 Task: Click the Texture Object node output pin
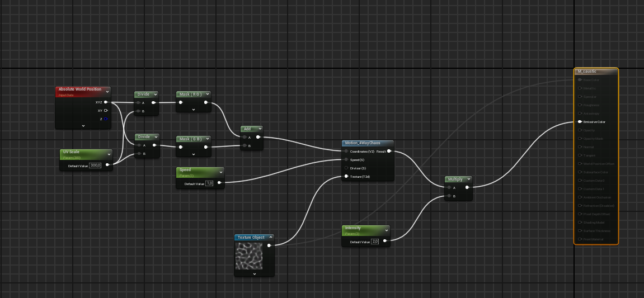pos(269,245)
